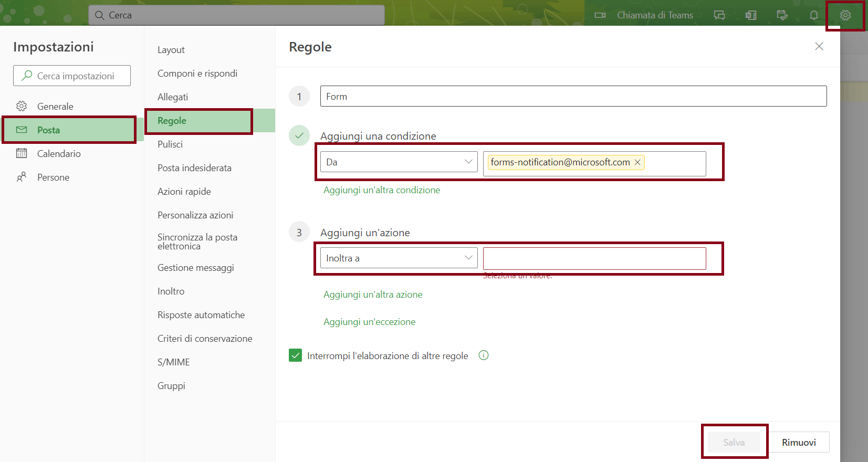
Task: Click Aggiungi un'altra condizione link
Action: 382,190
